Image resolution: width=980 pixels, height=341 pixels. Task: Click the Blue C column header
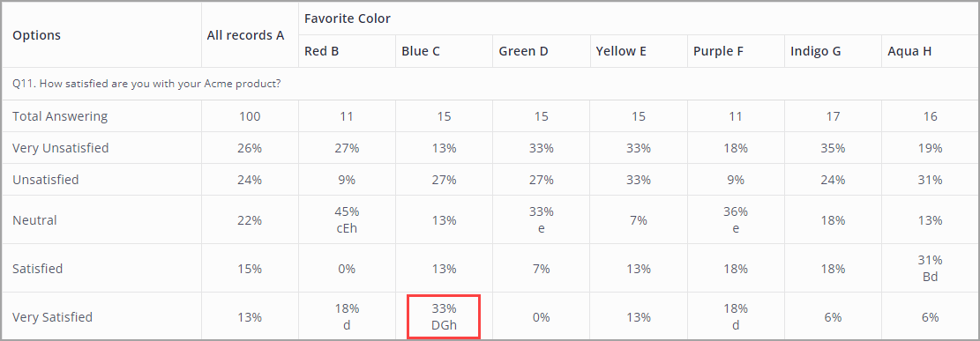(x=421, y=51)
